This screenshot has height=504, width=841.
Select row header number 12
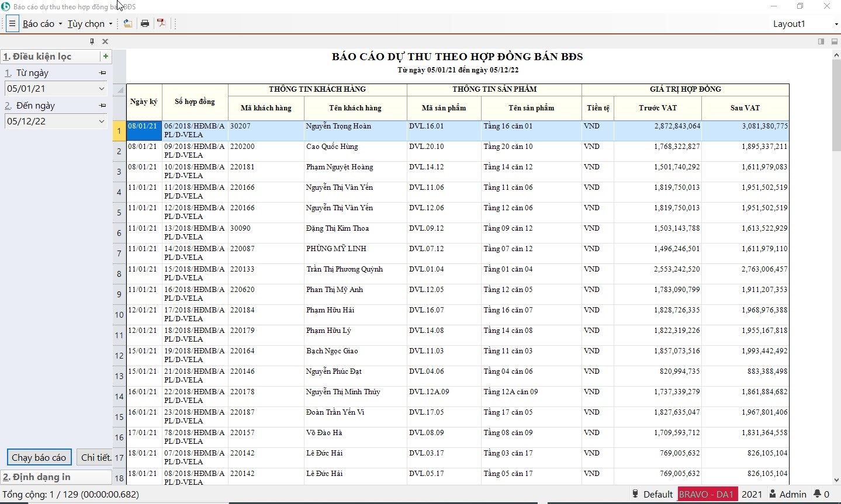(119, 356)
